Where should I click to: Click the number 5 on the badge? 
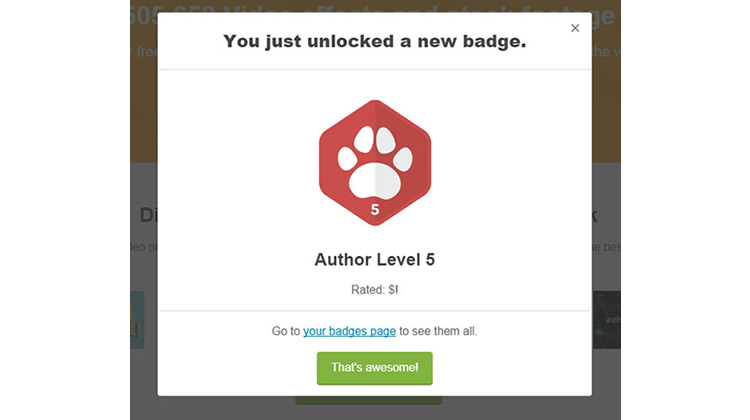coord(375,209)
